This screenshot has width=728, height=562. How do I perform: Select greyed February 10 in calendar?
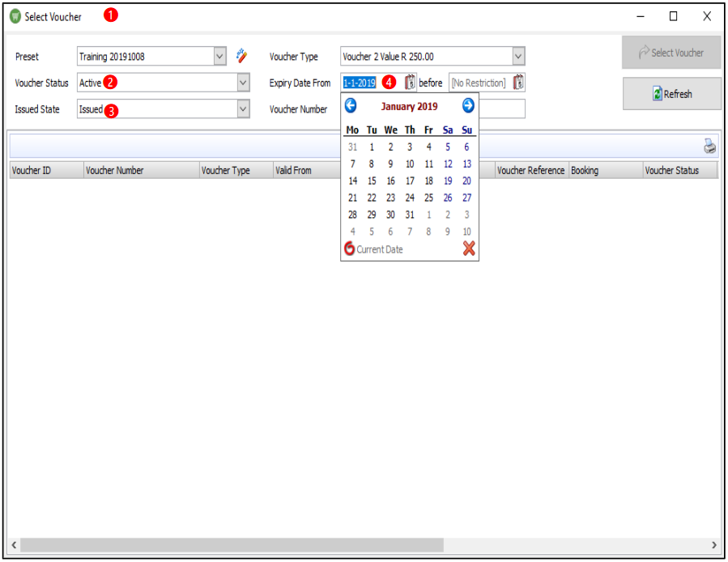click(466, 232)
